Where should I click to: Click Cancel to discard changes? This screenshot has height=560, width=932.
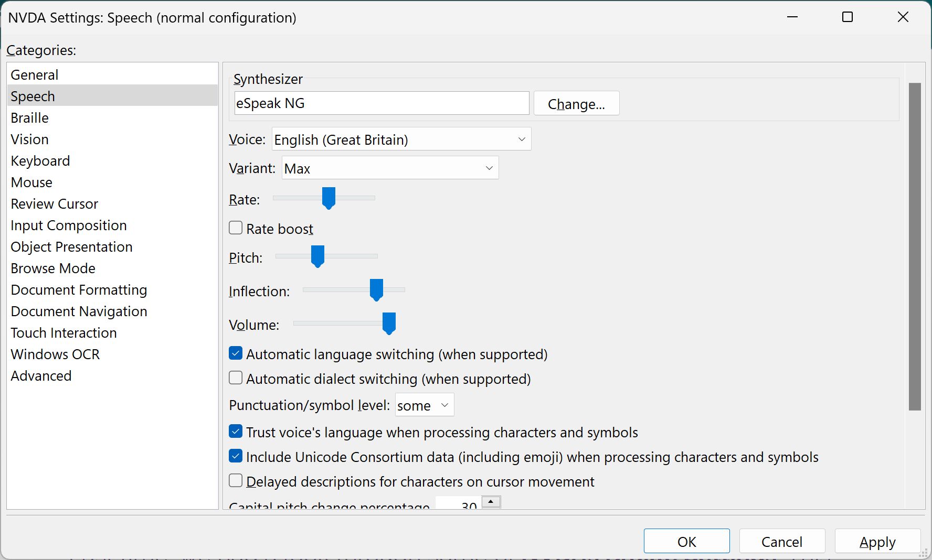pyautogui.click(x=781, y=542)
